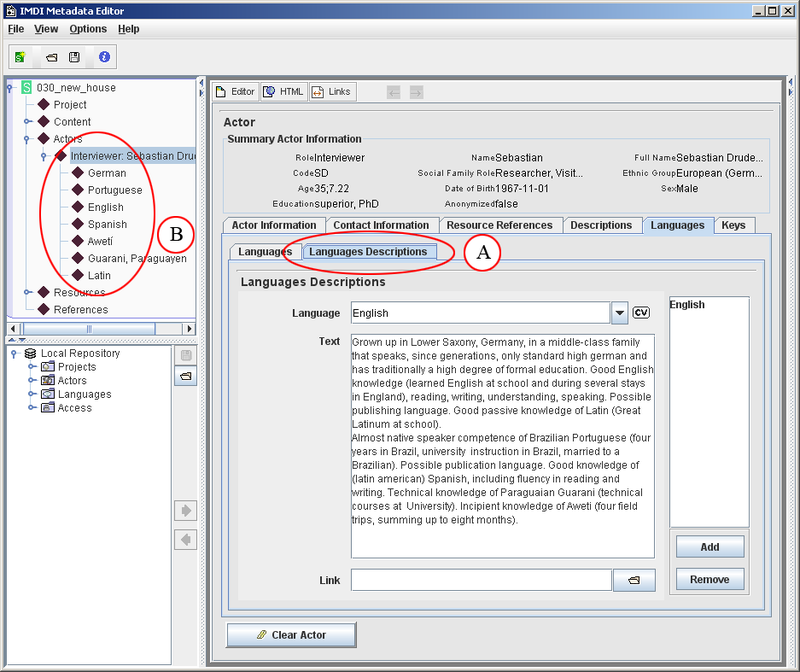Click inside the Link input field

(480, 580)
